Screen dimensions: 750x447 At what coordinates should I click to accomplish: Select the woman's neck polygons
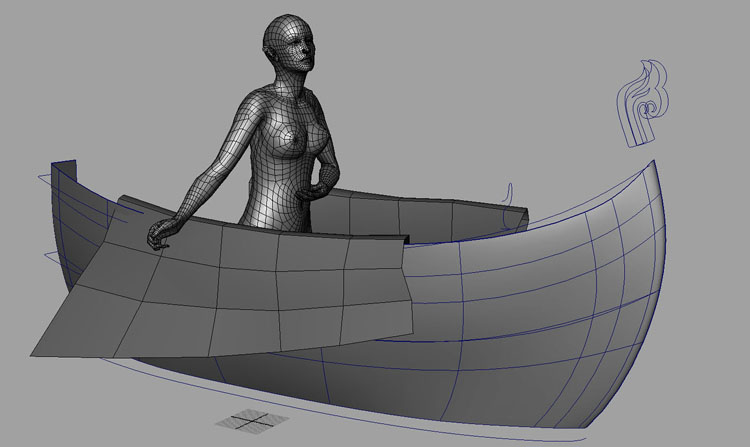coord(283,82)
